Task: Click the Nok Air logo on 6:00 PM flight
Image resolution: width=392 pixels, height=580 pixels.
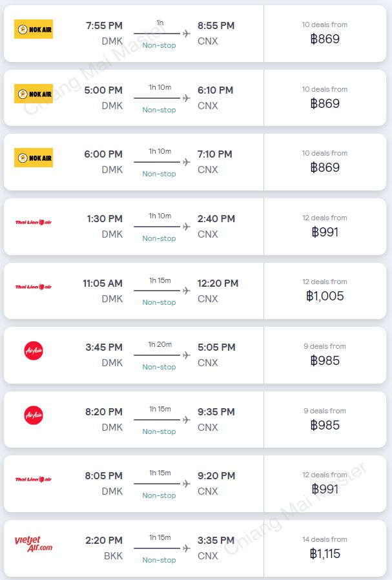Action: [34, 158]
